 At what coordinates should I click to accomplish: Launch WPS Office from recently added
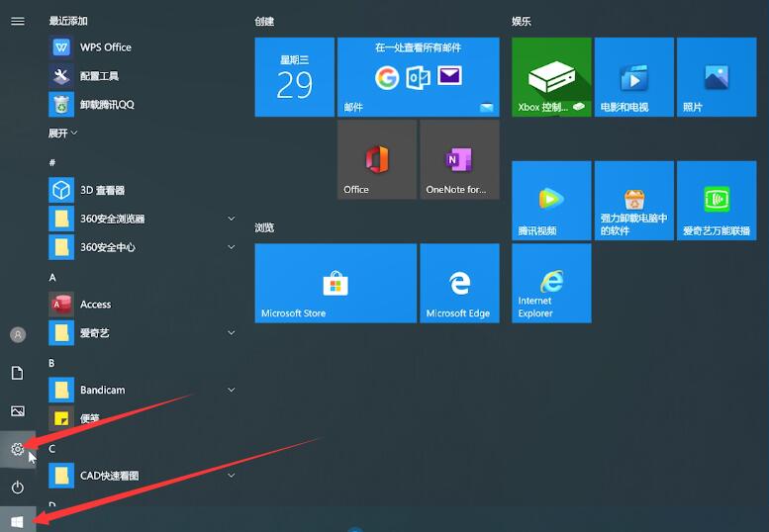(143, 47)
